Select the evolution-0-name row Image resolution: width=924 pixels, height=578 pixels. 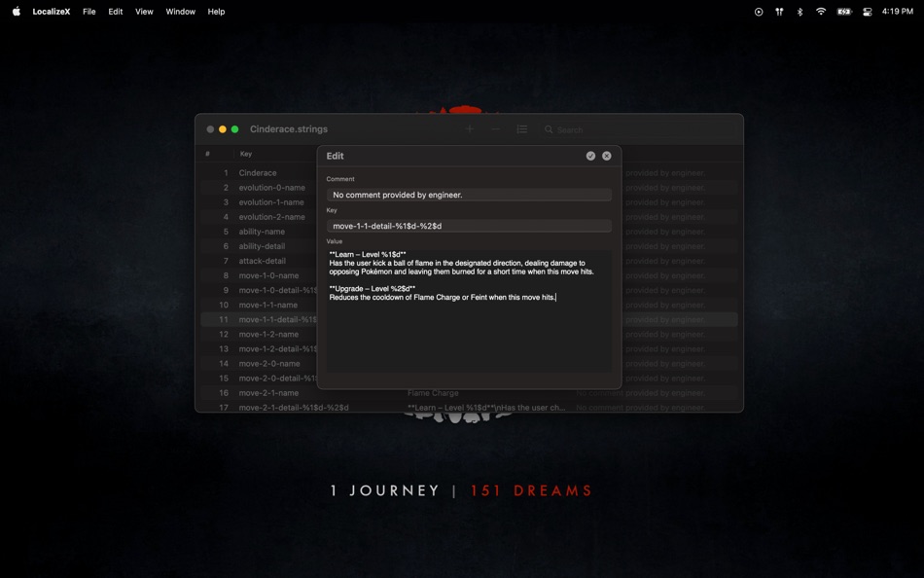click(469, 188)
